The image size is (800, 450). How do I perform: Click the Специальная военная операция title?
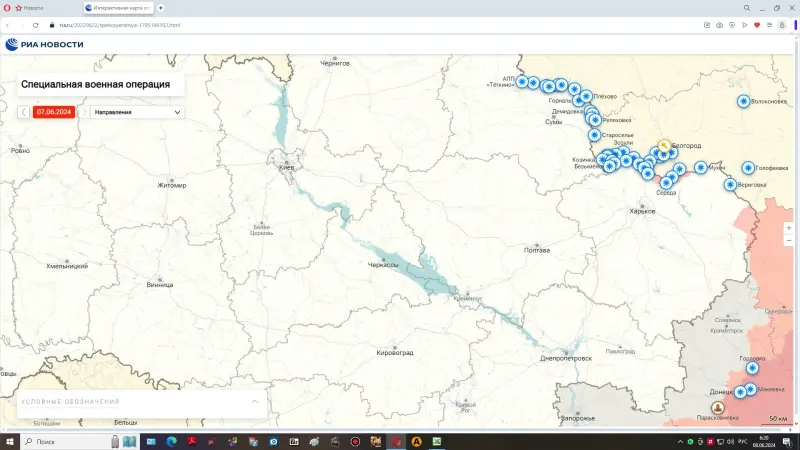[95, 85]
